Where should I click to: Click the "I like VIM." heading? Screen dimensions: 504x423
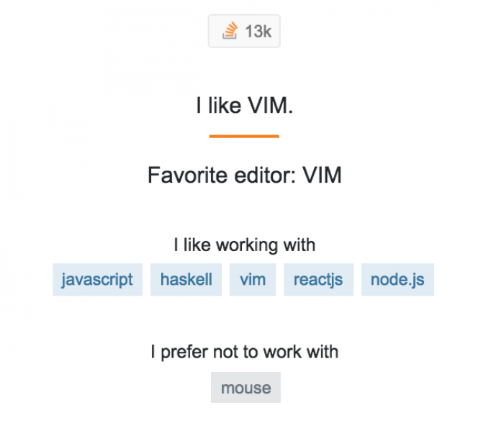pyautogui.click(x=245, y=105)
